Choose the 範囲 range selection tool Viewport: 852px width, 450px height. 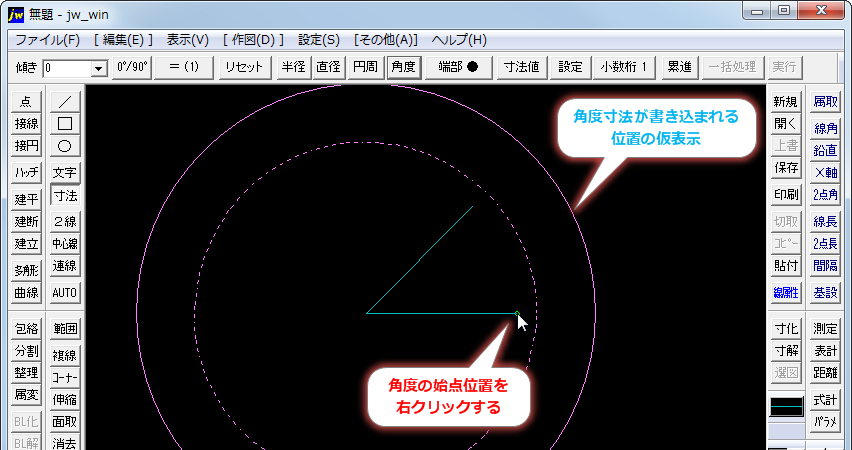[65, 329]
